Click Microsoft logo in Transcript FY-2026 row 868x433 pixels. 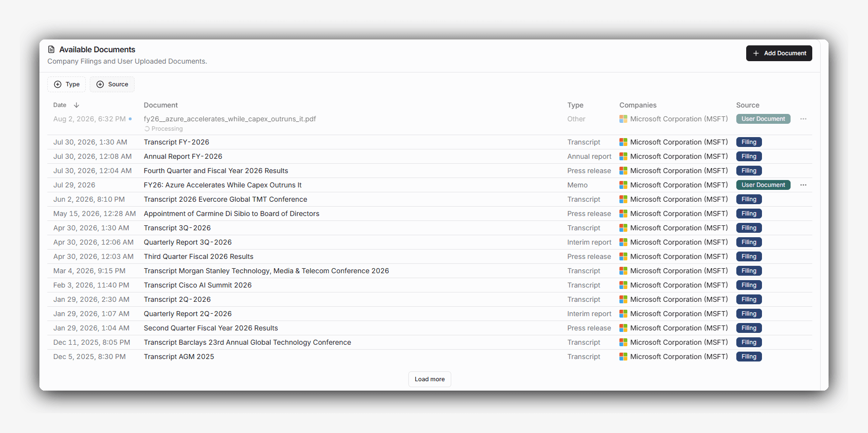click(x=623, y=142)
